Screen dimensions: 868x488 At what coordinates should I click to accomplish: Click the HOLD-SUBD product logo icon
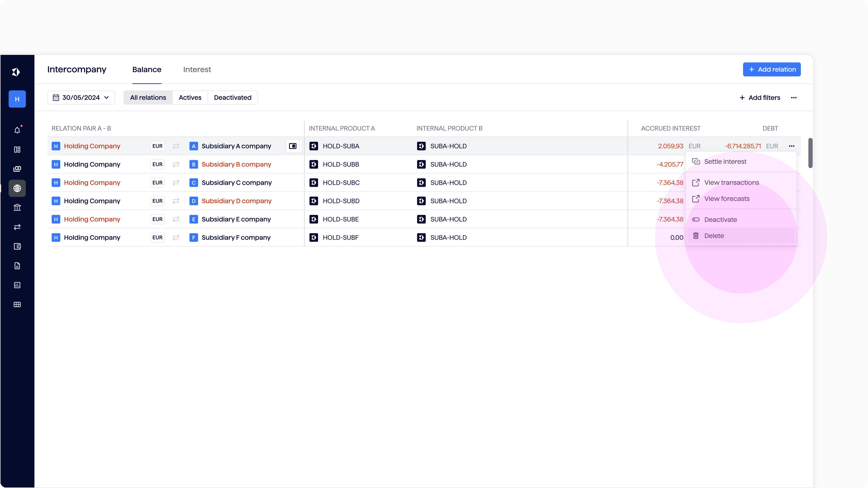314,201
